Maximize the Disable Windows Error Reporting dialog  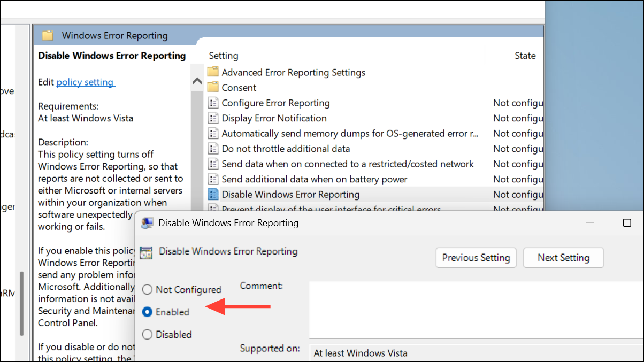coord(627,223)
